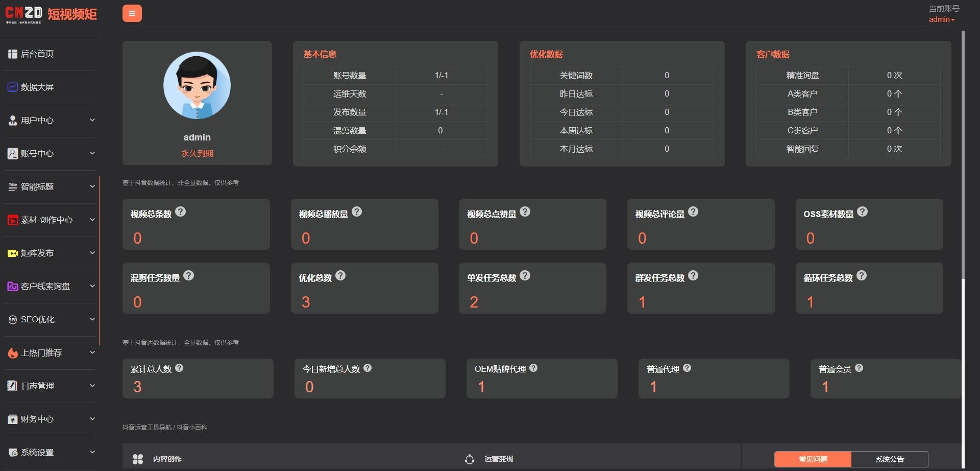Click the 运营变现 cycle icon
Image resolution: width=980 pixels, height=471 pixels.
coord(470,459)
